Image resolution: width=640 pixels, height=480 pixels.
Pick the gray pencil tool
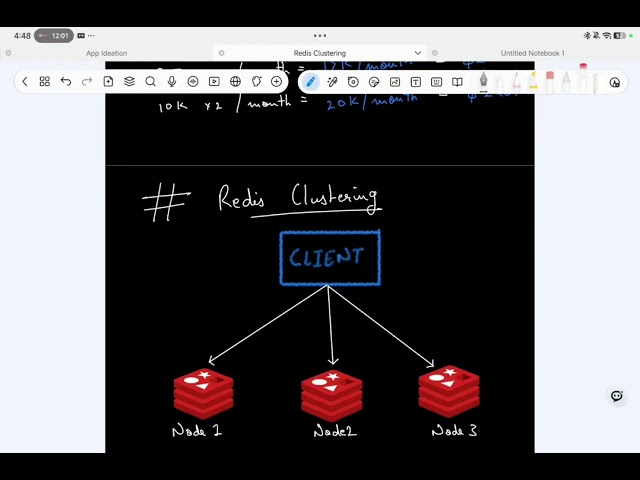coord(566,82)
